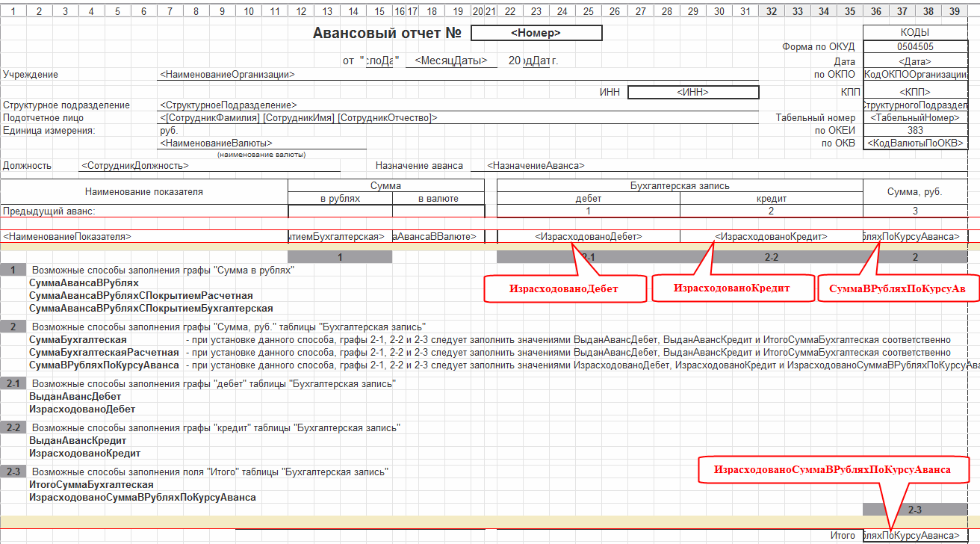
Task: Click the bold "СуммаБухгалтеская" entry
Action: tap(78, 340)
